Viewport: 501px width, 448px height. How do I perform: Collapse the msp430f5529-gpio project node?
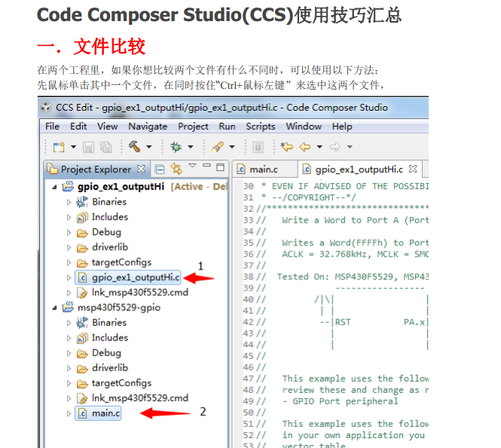pos(54,308)
